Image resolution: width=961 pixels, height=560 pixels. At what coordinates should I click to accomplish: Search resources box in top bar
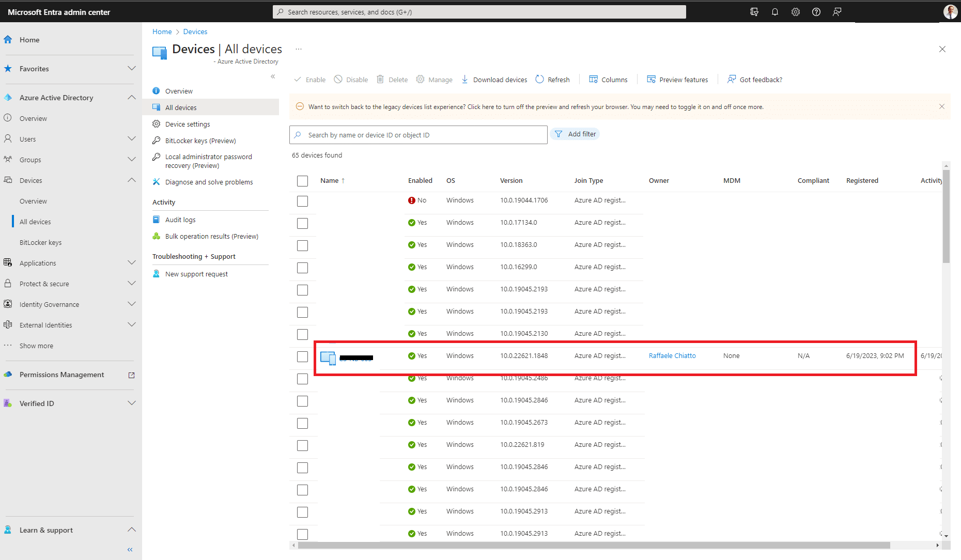click(479, 12)
